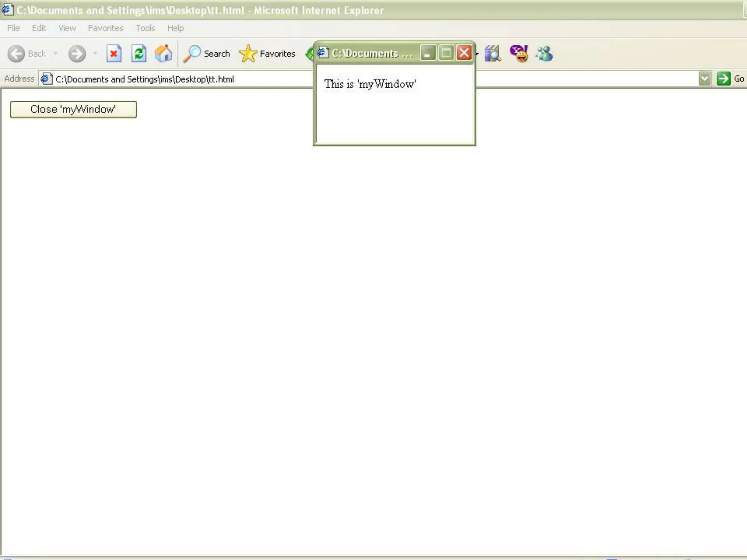Open the File menu
747x560 pixels.
pos(13,28)
